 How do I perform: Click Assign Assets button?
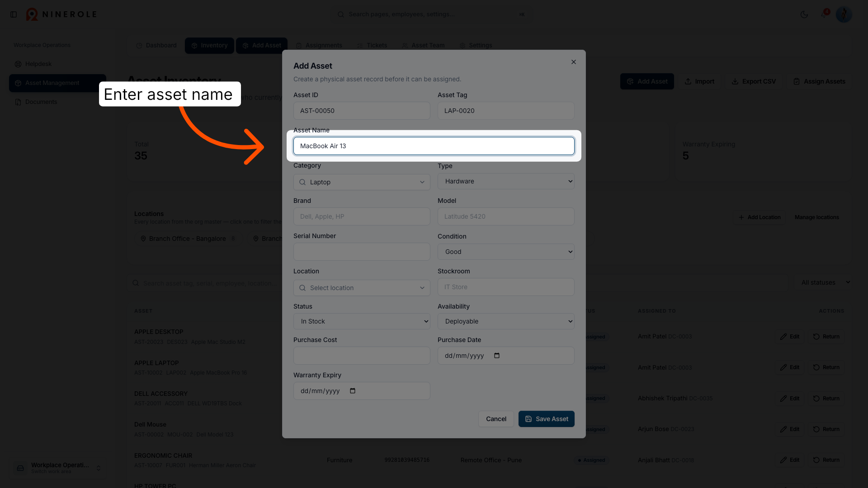click(x=819, y=81)
